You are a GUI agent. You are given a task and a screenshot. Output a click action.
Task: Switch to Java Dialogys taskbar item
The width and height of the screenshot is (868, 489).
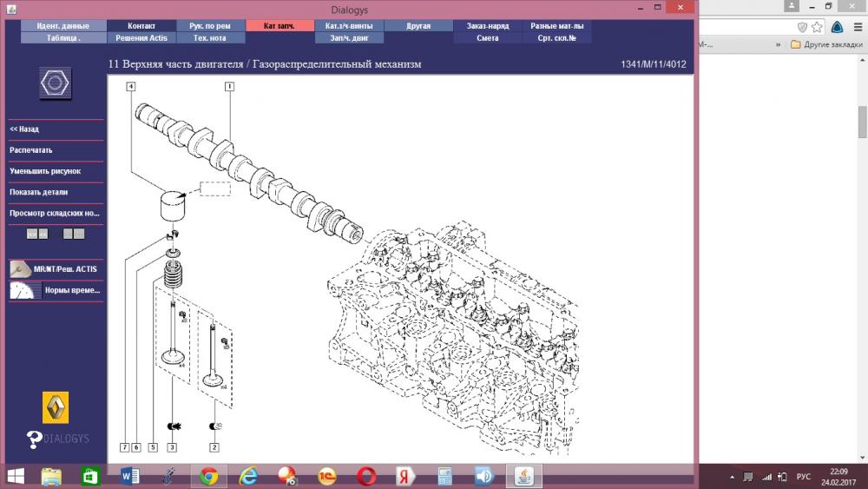pos(523,476)
